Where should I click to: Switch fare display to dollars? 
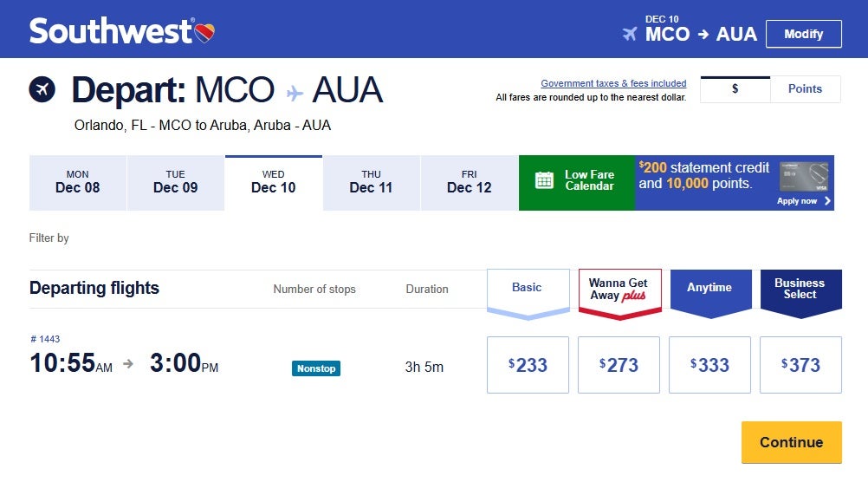pyautogui.click(x=735, y=89)
